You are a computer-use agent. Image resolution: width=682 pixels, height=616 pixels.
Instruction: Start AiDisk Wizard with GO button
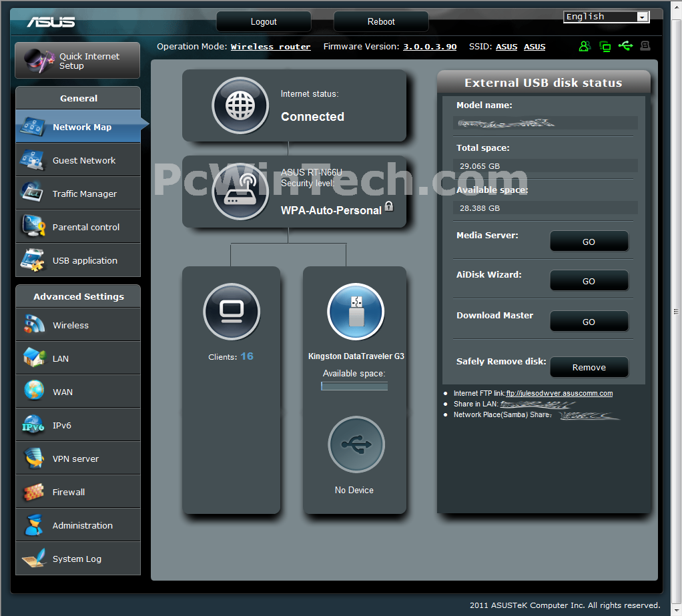click(589, 280)
